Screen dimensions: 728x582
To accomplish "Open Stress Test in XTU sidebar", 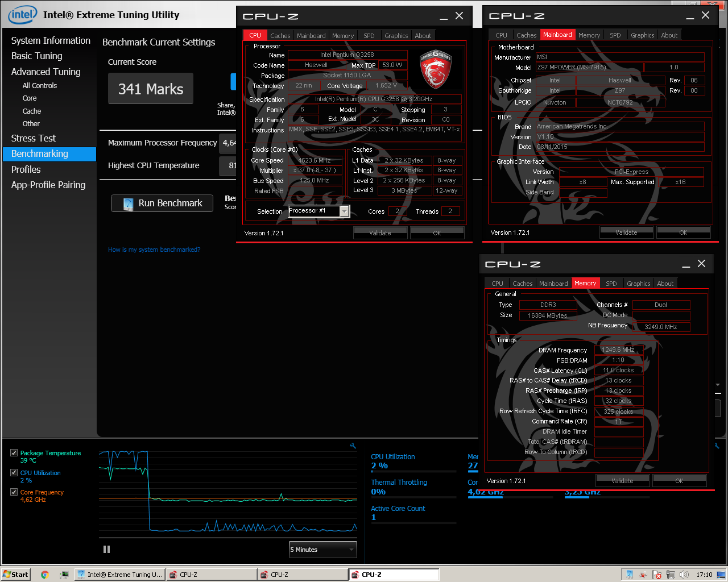I will 34,138.
